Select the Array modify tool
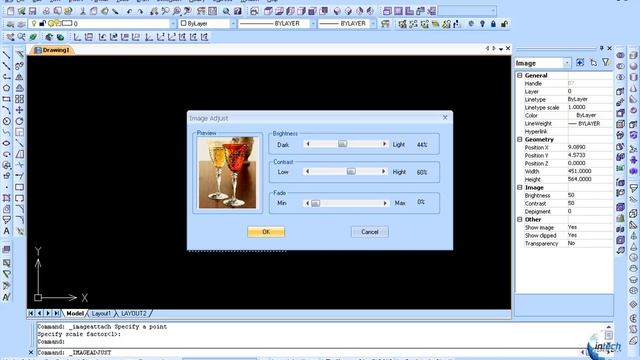Viewport: 640px width, 360px height. point(19,99)
